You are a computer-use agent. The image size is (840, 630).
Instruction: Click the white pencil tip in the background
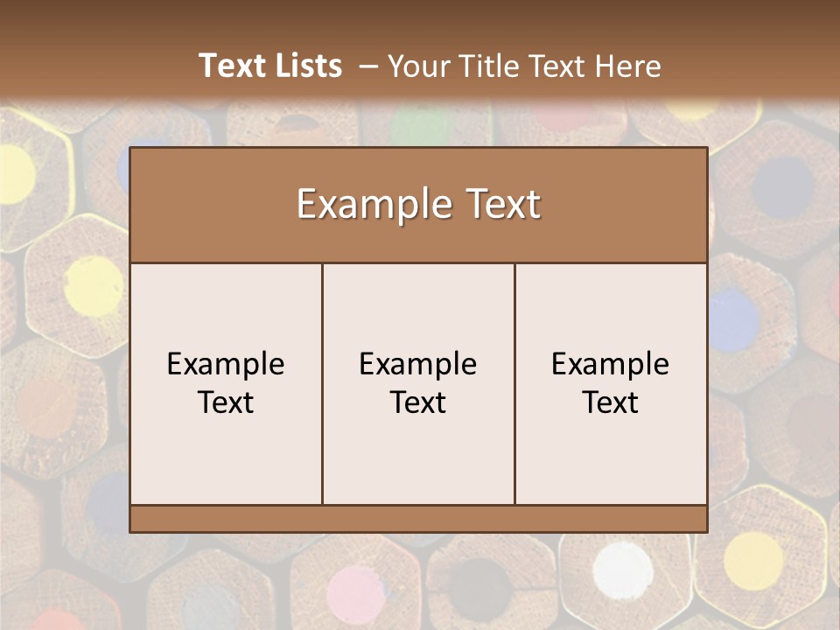pyautogui.click(x=623, y=570)
